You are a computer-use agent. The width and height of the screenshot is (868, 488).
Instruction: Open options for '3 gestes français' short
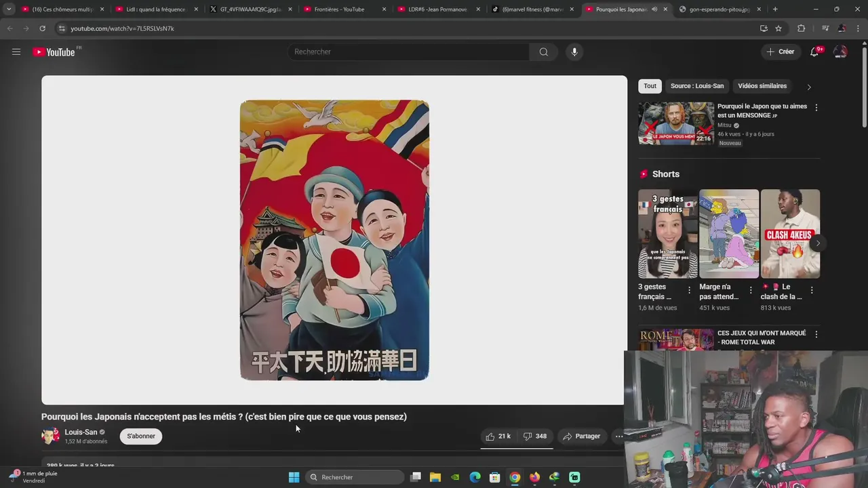[x=689, y=290]
